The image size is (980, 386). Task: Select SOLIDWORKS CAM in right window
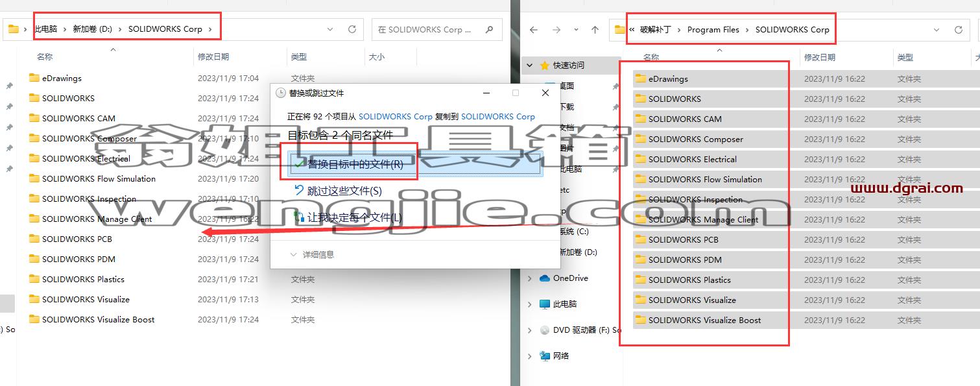pyautogui.click(x=685, y=119)
